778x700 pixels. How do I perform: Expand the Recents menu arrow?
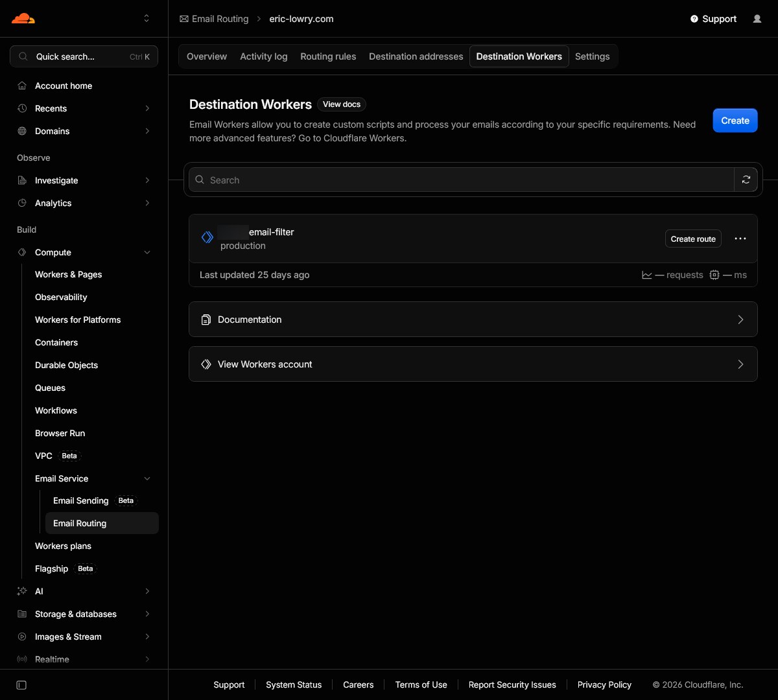147,108
